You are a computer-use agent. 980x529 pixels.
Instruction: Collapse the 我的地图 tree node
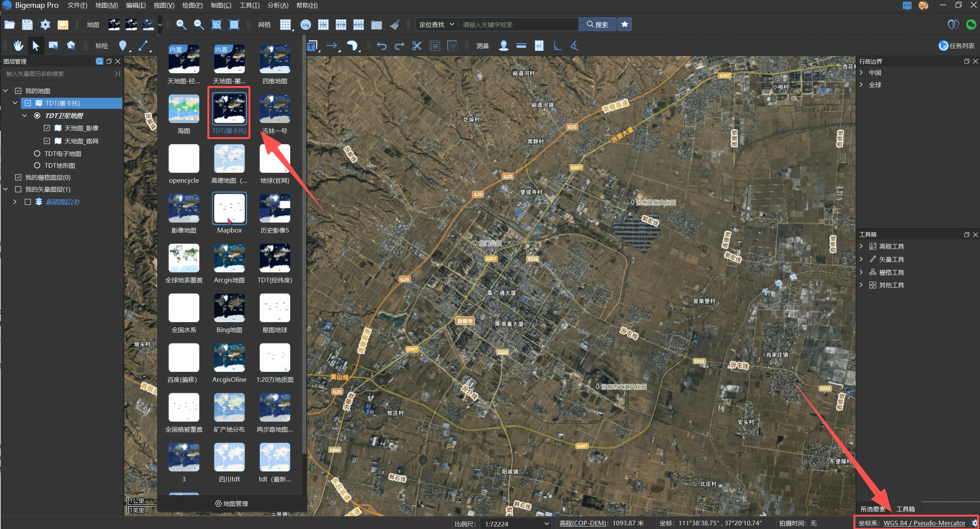tap(6, 91)
